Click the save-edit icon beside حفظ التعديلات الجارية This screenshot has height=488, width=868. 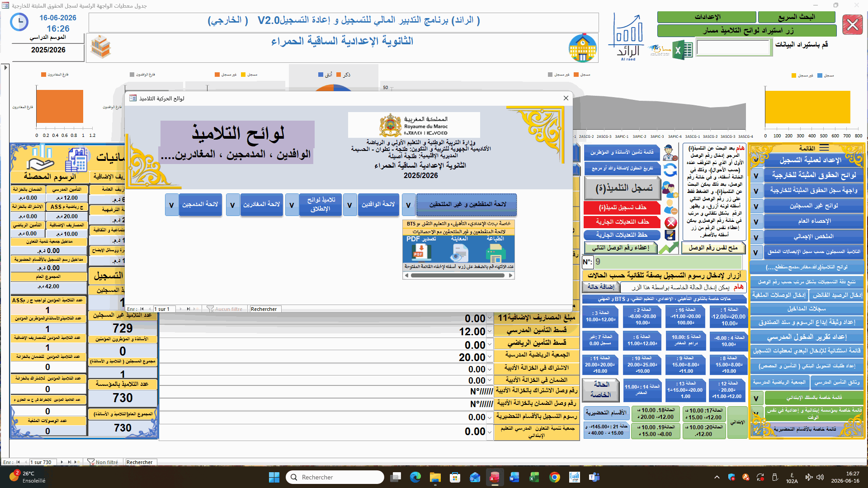(x=670, y=235)
